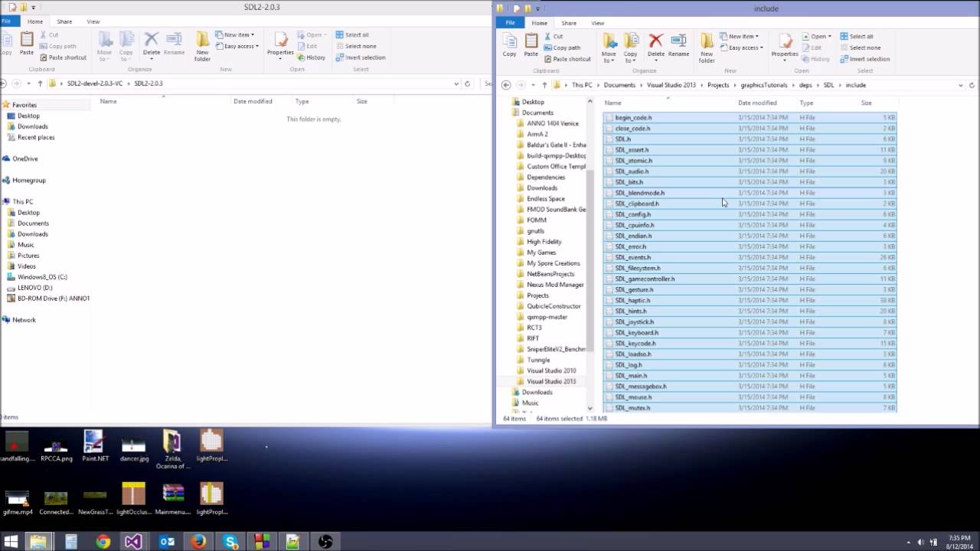The width and height of the screenshot is (980, 551).
Task: Open Properties in the SDL2-2.0.3 window ribbon
Action: (280, 47)
